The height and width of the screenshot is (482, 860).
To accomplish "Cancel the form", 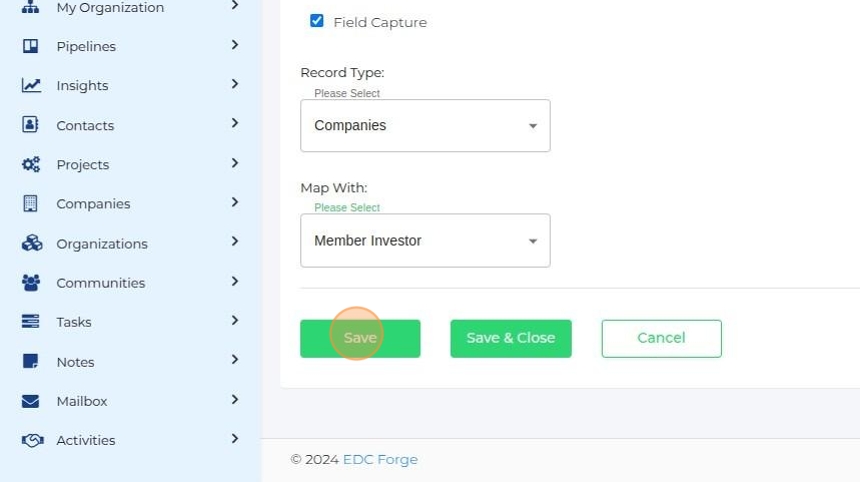I will click(661, 338).
